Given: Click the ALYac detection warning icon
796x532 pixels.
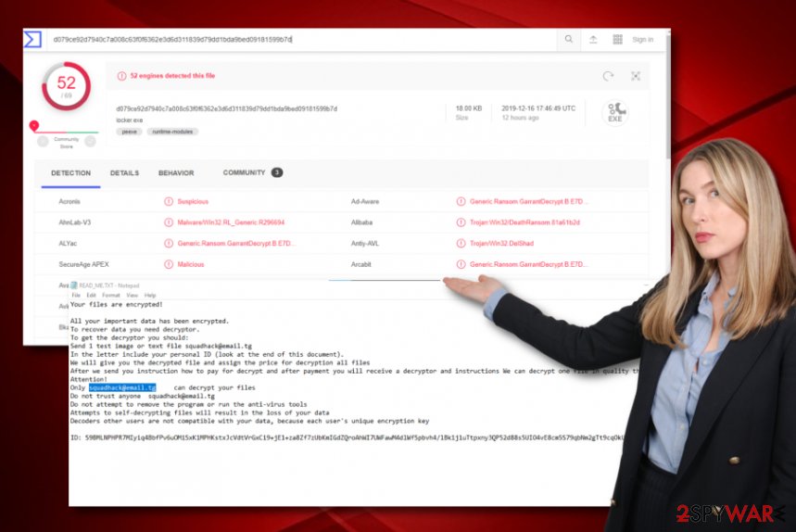Looking at the screenshot, I should click(x=169, y=244).
